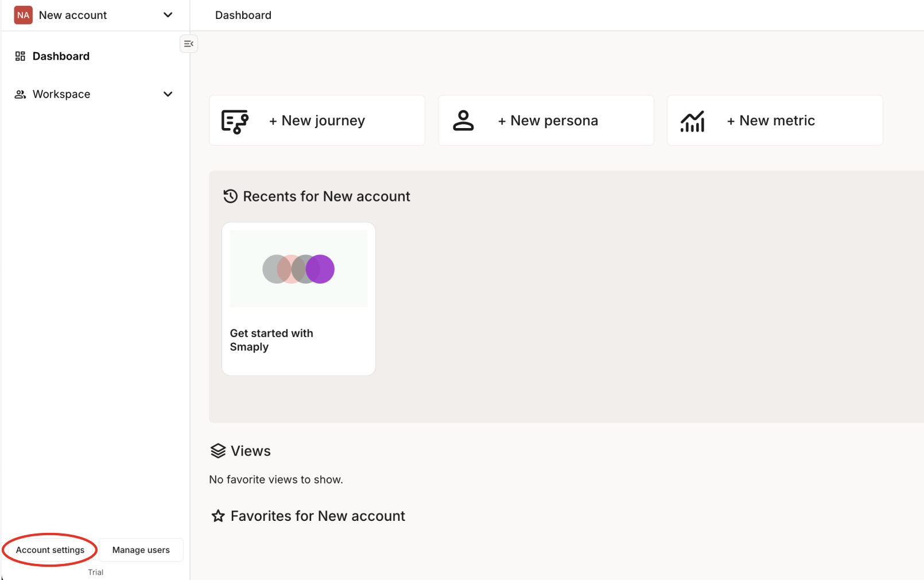Screen dimensions: 924x580
Task: Click the Favorites star icon
Action: [218, 516]
